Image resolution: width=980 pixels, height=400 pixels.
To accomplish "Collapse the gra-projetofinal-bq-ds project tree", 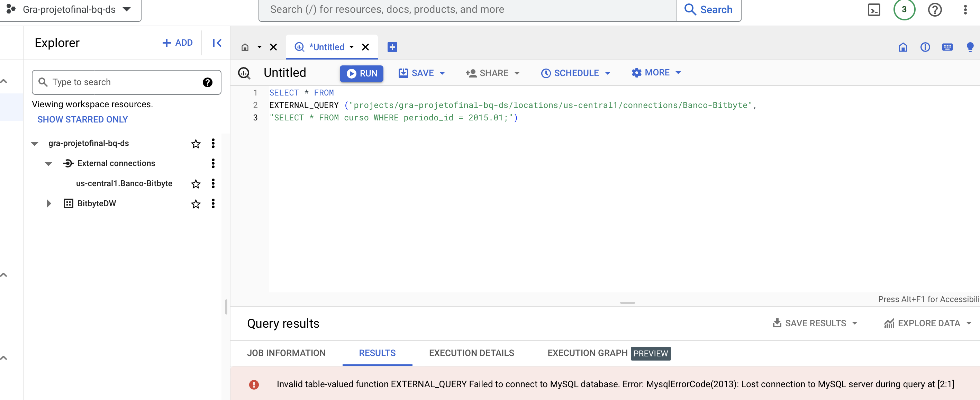I will point(35,144).
